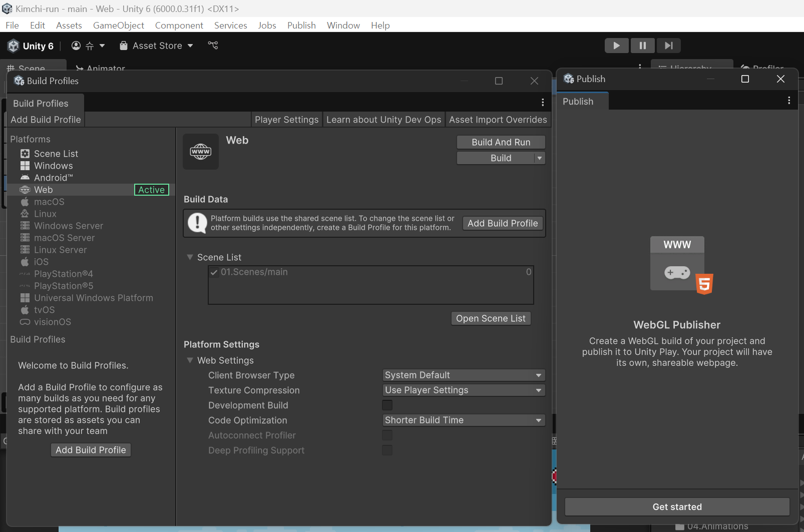Expand the Asset Store dropdown arrow

pyautogui.click(x=190, y=46)
